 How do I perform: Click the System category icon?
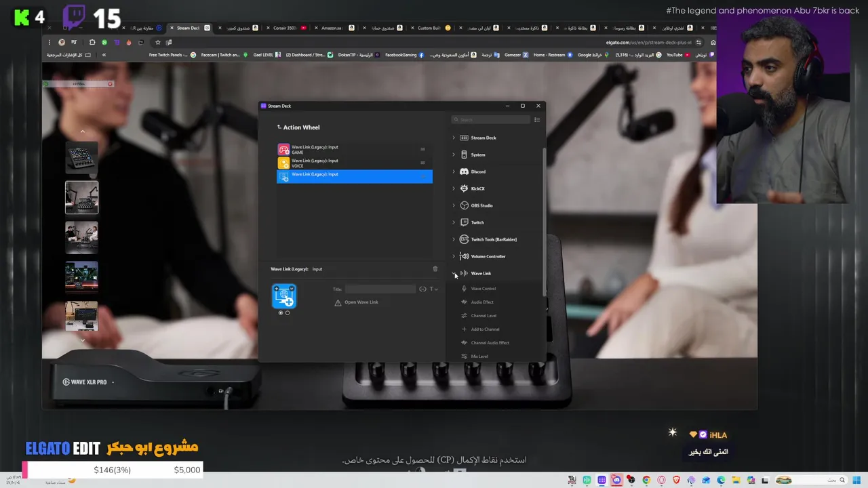[464, 155]
